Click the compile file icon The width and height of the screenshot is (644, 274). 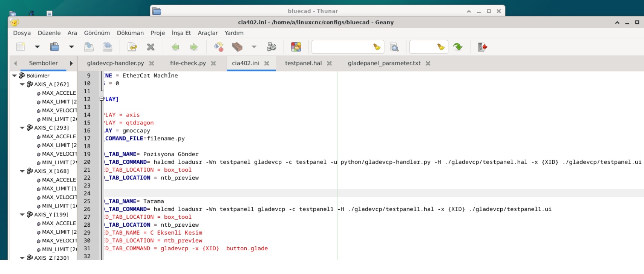(219, 47)
